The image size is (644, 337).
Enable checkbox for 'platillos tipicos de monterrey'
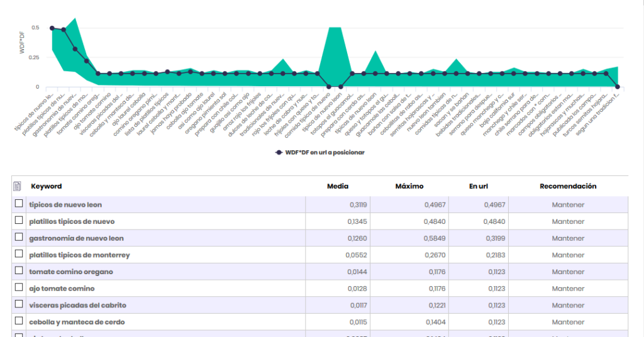[19, 255]
